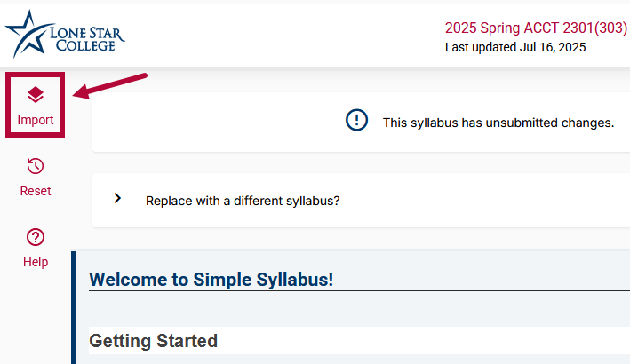Expand the replace syllabus chevron

click(117, 198)
